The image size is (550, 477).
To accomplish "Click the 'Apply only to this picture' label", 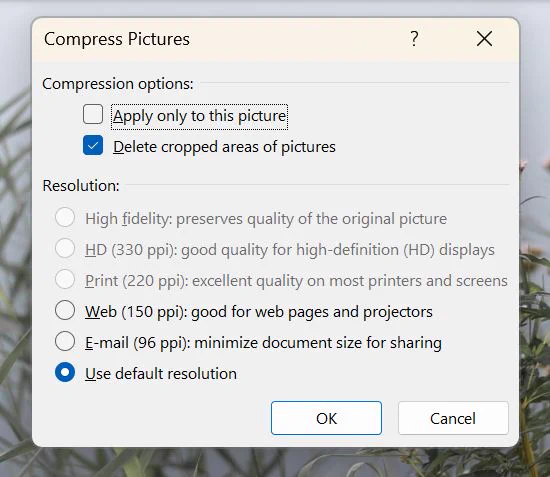I will point(199,116).
